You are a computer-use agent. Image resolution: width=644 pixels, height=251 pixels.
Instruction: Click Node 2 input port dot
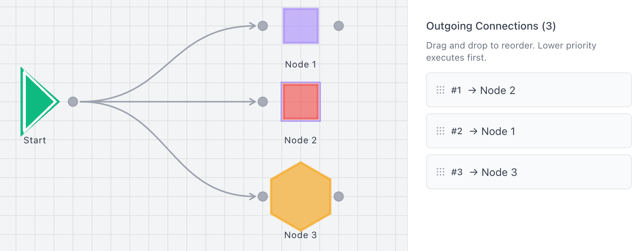[x=263, y=102]
